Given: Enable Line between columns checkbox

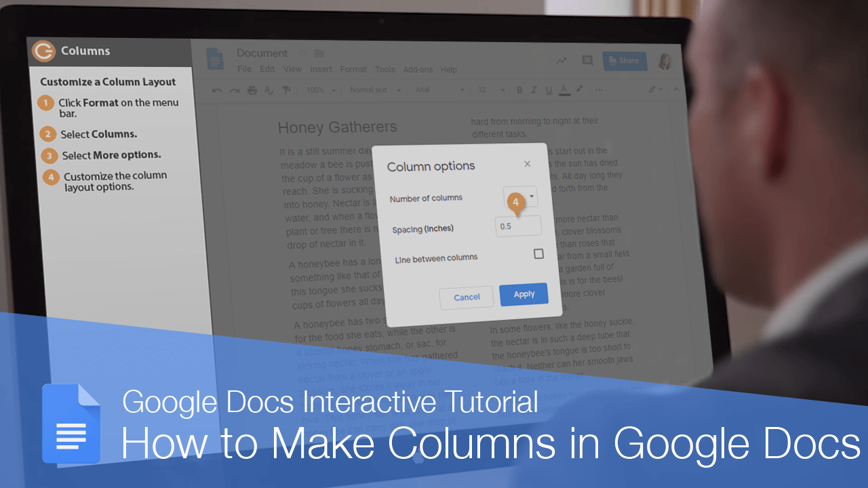Looking at the screenshot, I should [538, 253].
